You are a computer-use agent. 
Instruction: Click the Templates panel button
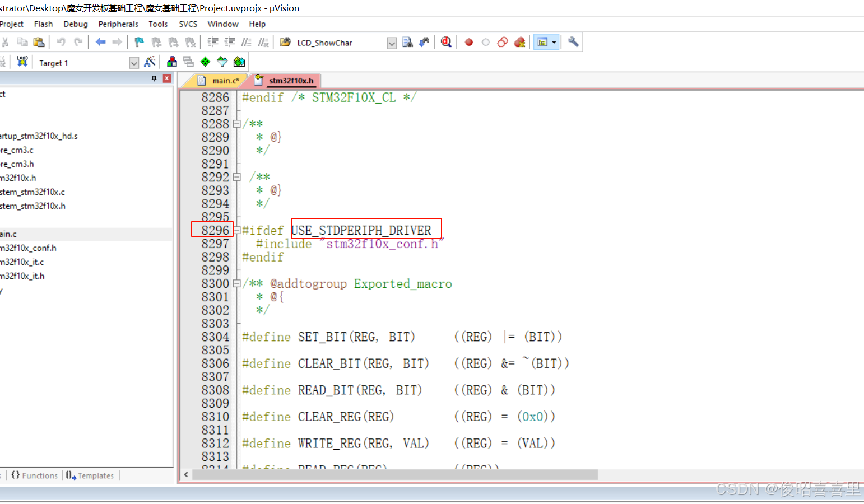click(90, 475)
